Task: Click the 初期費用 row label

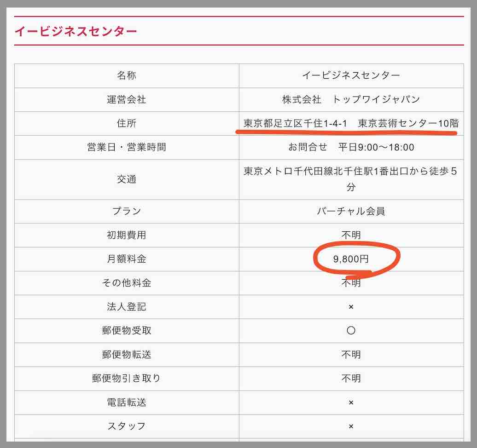Action: (127, 235)
